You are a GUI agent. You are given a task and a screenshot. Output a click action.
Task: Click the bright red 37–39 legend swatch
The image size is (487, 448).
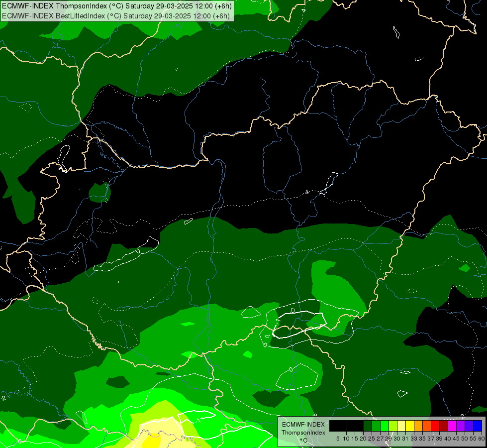tap(435, 426)
